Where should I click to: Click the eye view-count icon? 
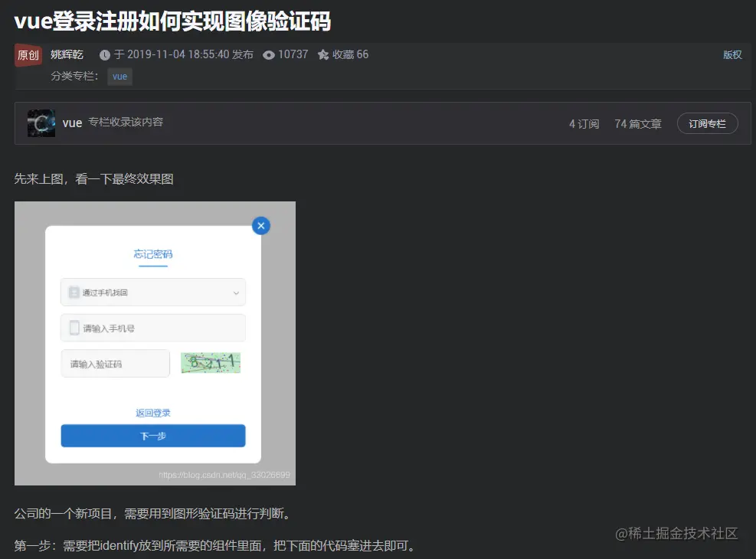point(269,55)
